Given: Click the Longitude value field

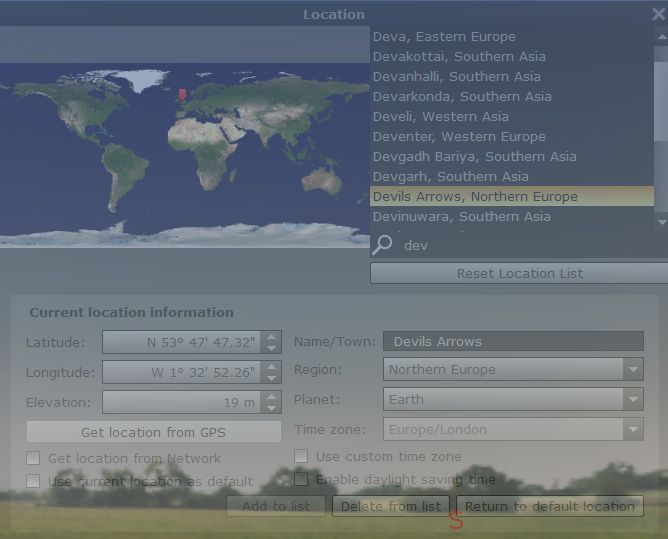Looking at the screenshot, I should click(x=181, y=372).
